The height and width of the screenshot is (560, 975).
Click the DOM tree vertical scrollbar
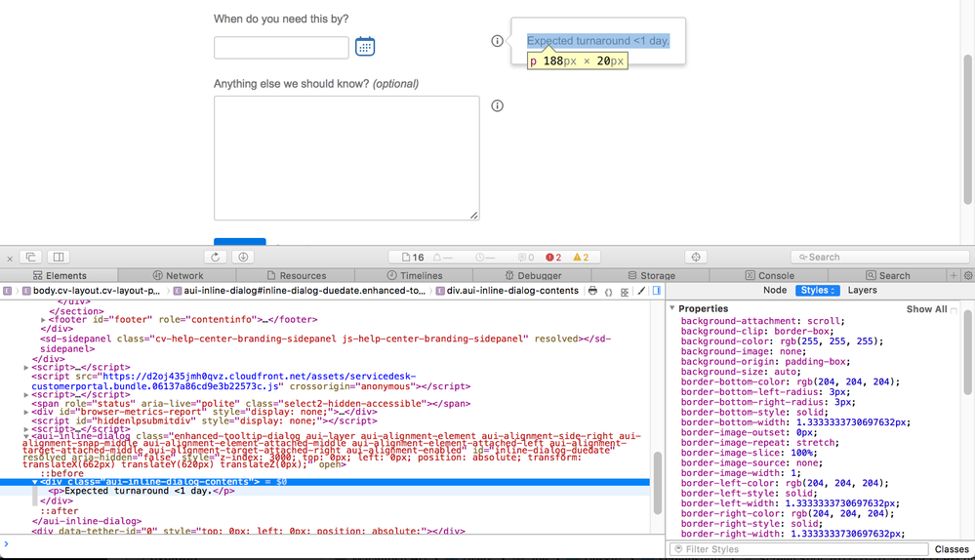(x=657, y=482)
